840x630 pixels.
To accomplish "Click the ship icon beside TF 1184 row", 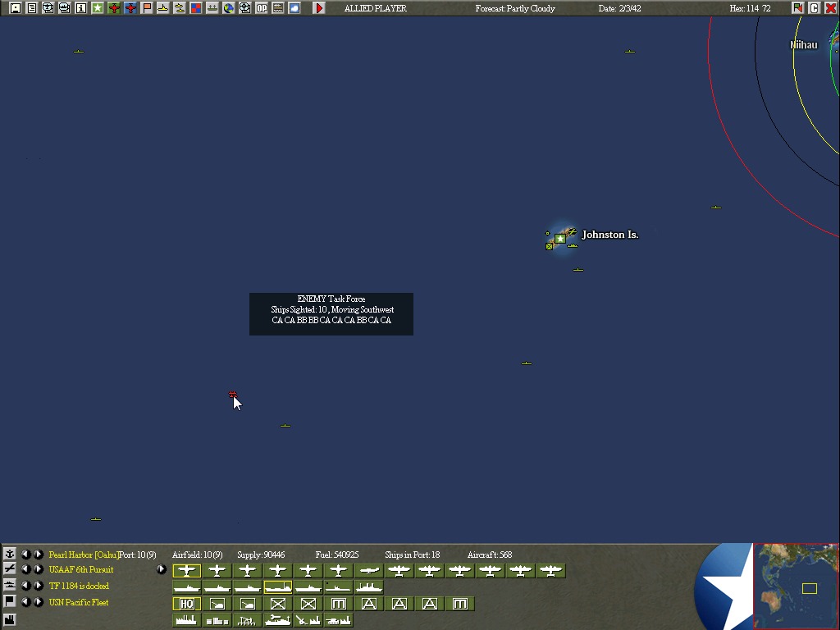I will [x=10, y=585].
